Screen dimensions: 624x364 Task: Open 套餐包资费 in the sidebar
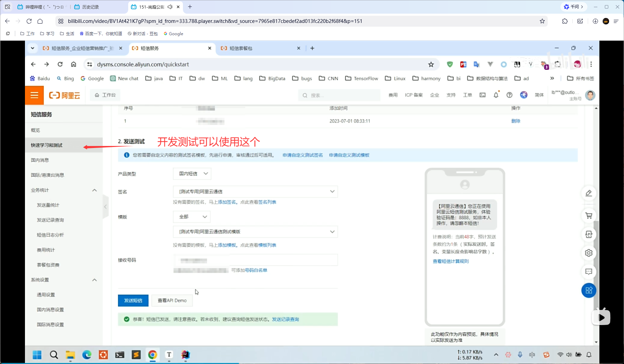(48, 265)
